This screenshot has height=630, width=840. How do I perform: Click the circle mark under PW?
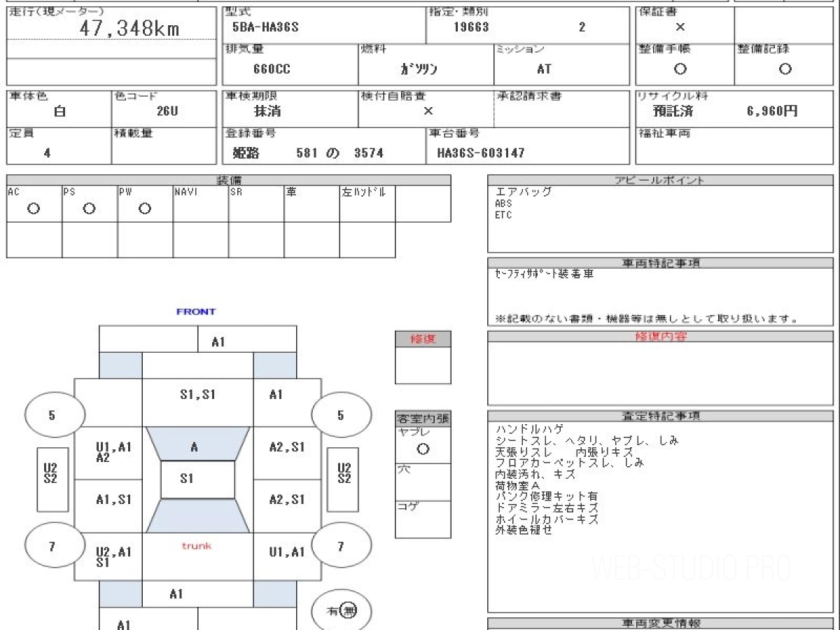[x=145, y=209]
